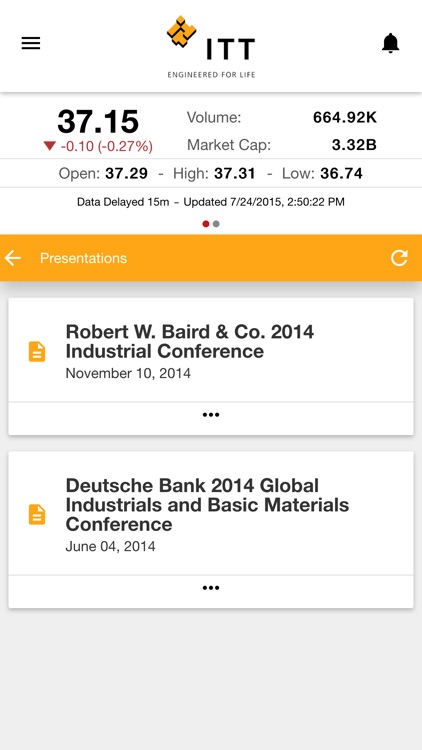Image resolution: width=422 pixels, height=750 pixels.
Task: Go back using the Presentations arrow
Action: pyautogui.click(x=13, y=258)
